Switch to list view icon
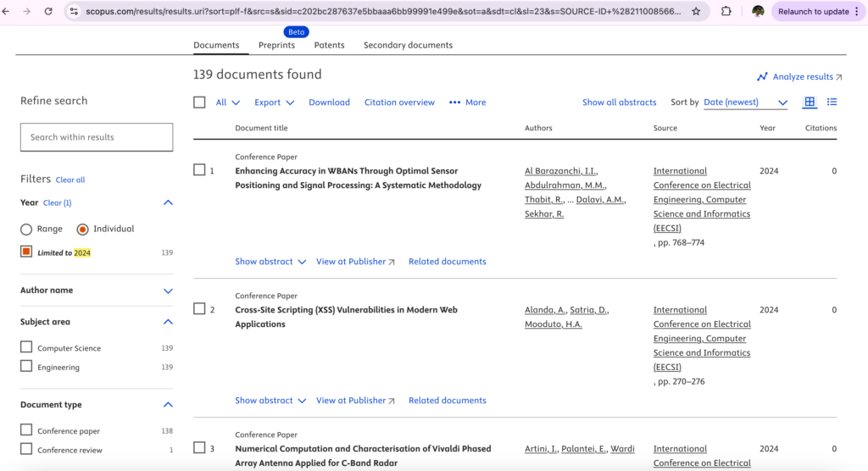 (x=832, y=102)
